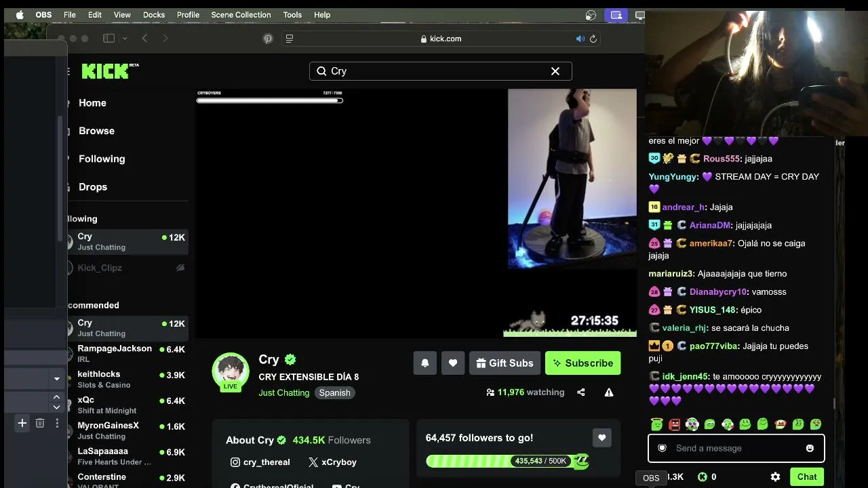Open OBS three-dot more options menu

pyautogui.click(x=57, y=424)
